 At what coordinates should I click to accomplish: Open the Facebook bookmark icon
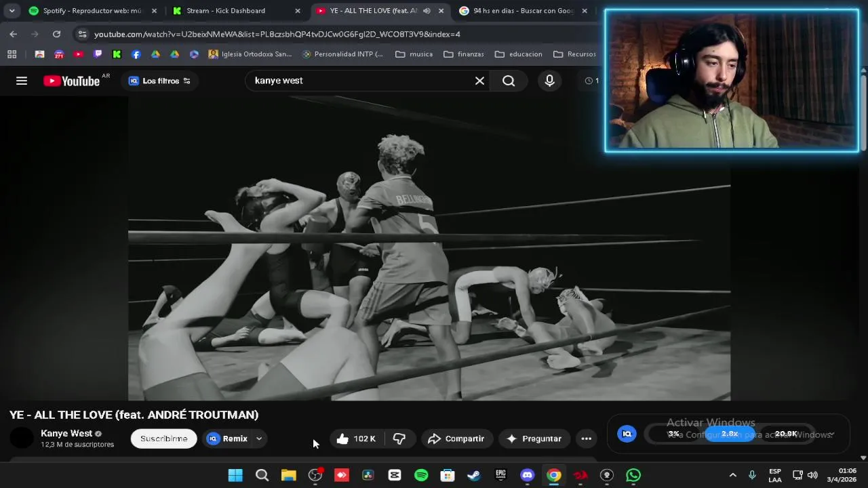tap(136, 54)
